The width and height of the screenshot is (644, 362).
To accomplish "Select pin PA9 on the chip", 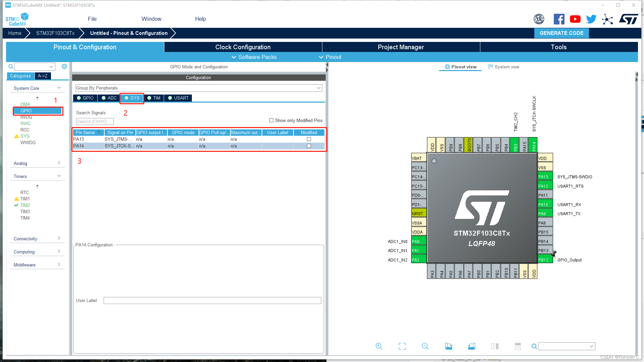I will pyautogui.click(x=545, y=214).
